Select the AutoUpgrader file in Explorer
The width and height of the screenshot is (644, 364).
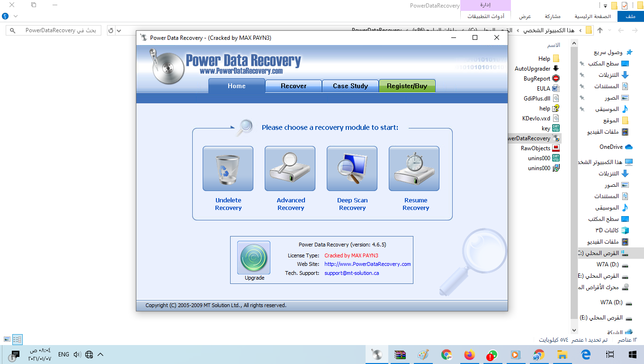coord(537,69)
